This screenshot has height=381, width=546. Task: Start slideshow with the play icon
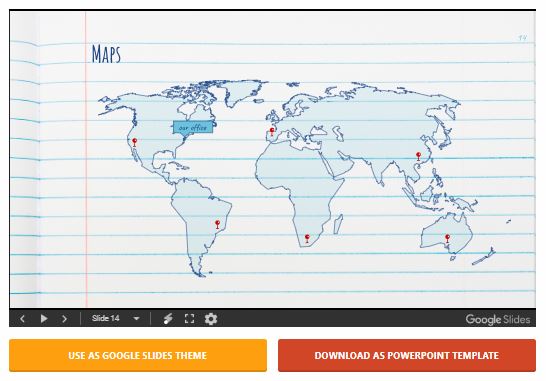[x=44, y=319]
